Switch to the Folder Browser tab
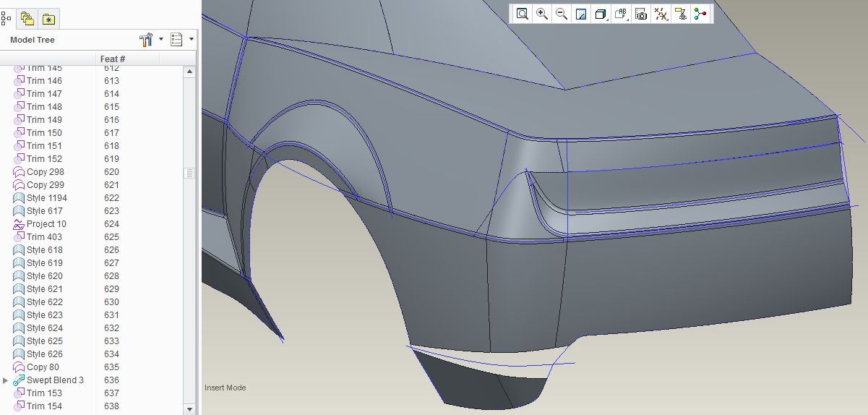 [x=27, y=19]
